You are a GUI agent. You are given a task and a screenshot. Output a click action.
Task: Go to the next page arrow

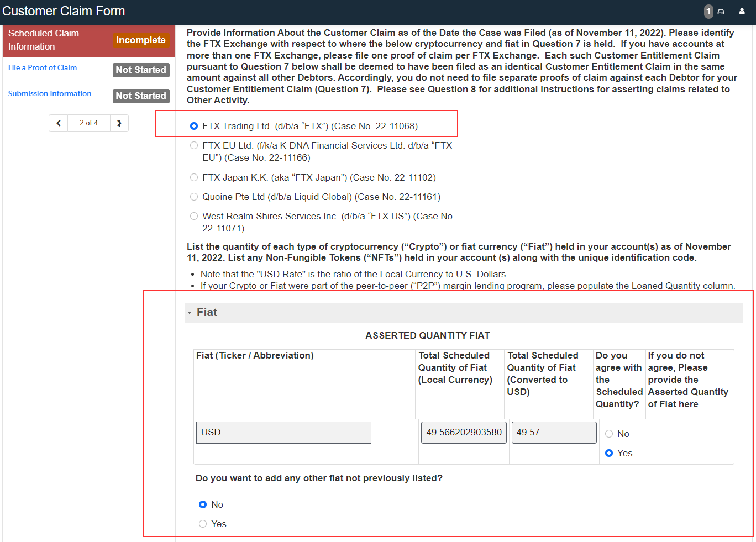click(119, 123)
